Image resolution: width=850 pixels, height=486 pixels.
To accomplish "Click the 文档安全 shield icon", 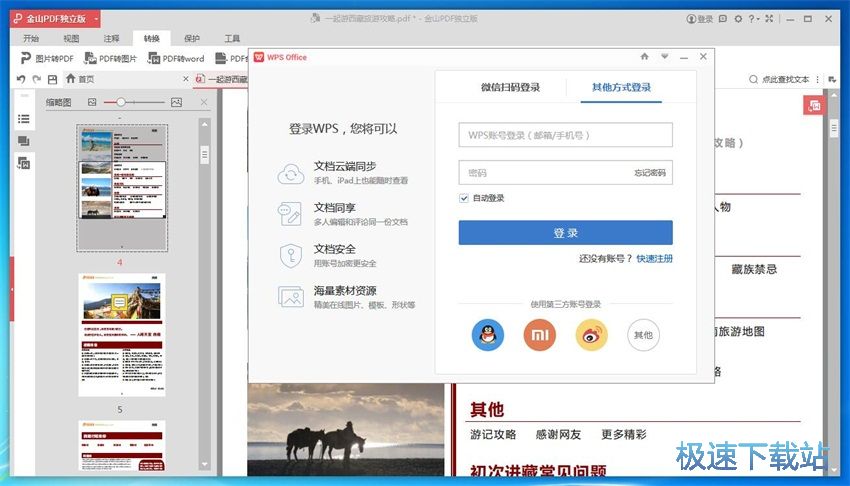I will [291, 255].
